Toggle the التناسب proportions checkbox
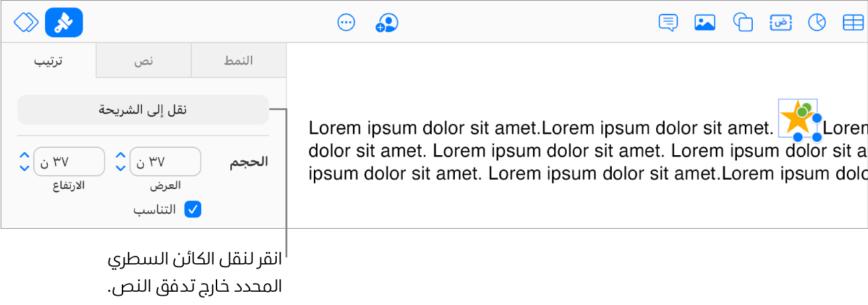The width and height of the screenshot is (868, 305). coord(193,210)
